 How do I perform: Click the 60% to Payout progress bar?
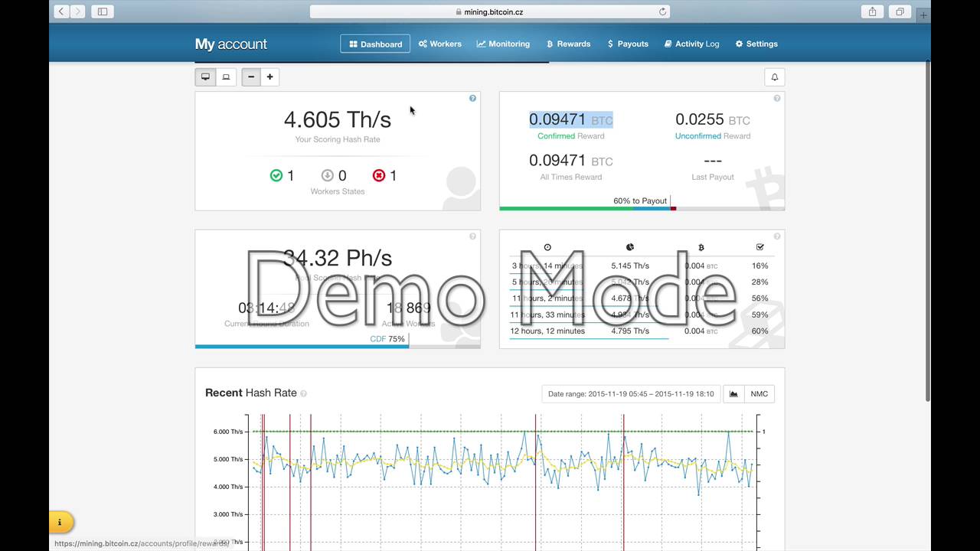642,208
